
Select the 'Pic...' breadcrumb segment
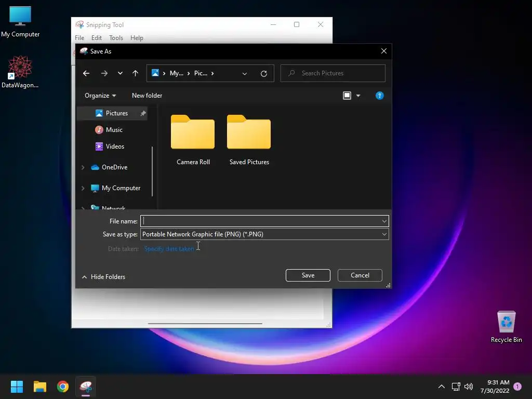[201, 73]
